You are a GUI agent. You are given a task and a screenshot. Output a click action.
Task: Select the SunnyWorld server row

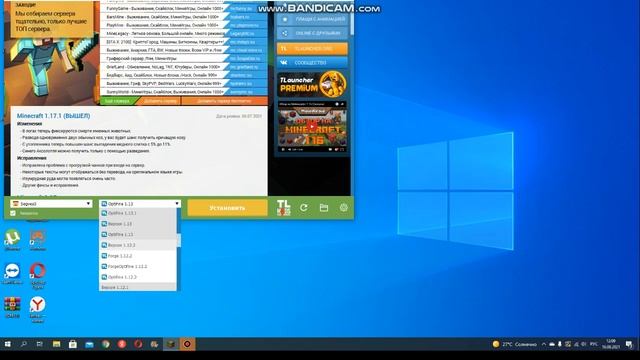184,92
